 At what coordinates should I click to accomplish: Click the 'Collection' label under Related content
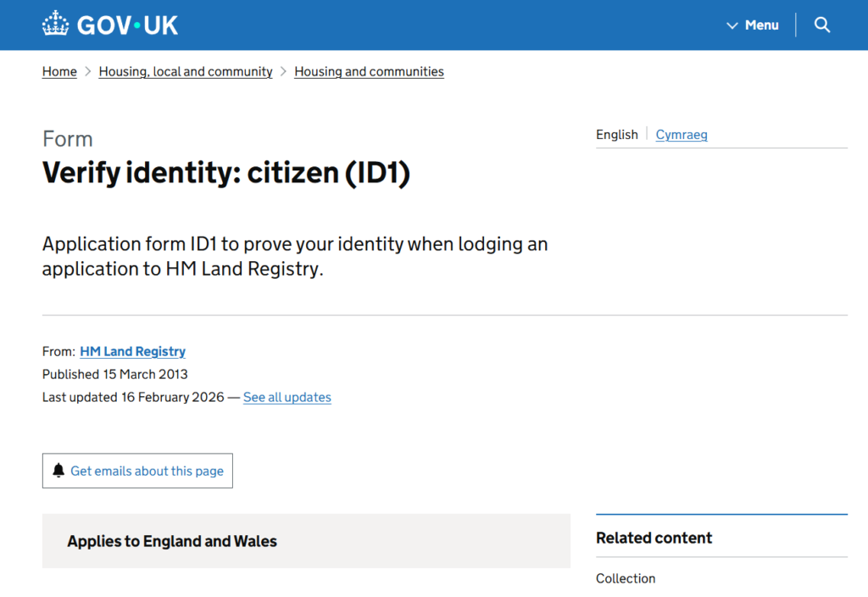626,578
